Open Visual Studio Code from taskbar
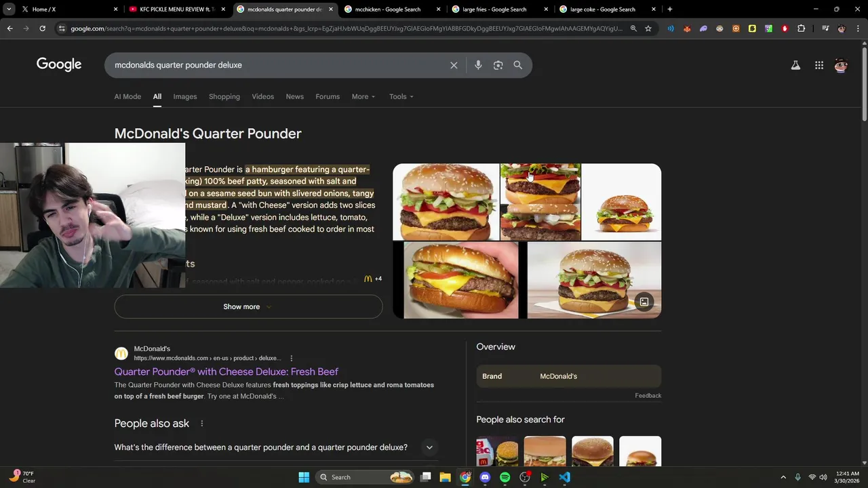This screenshot has width=868, height=488. click(565, 477)
